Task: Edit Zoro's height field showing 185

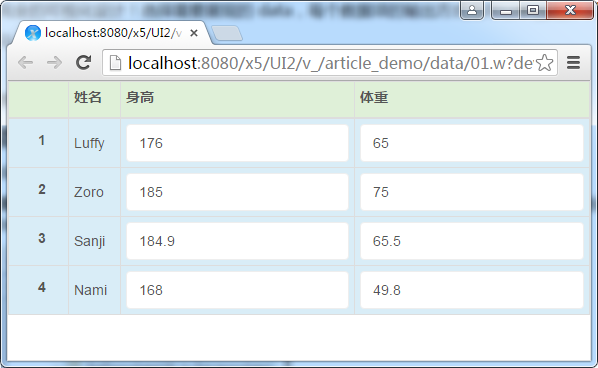Action: (x=237, y=192)
